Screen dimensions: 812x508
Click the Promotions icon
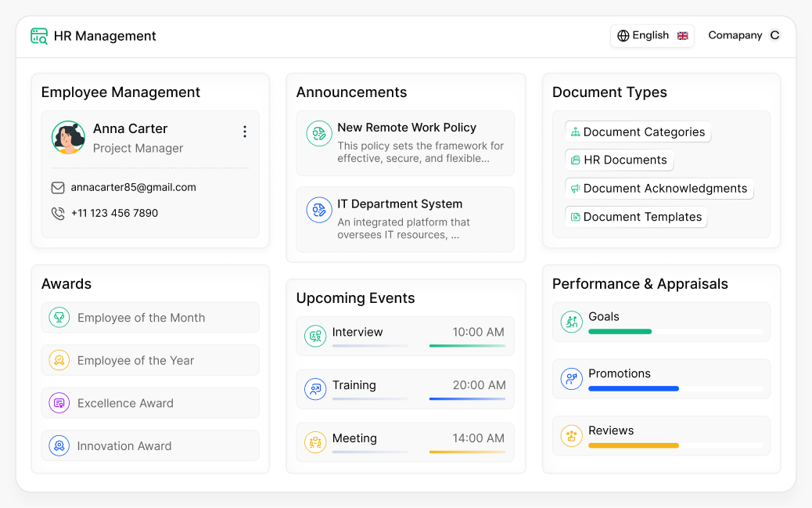(571, 379)
